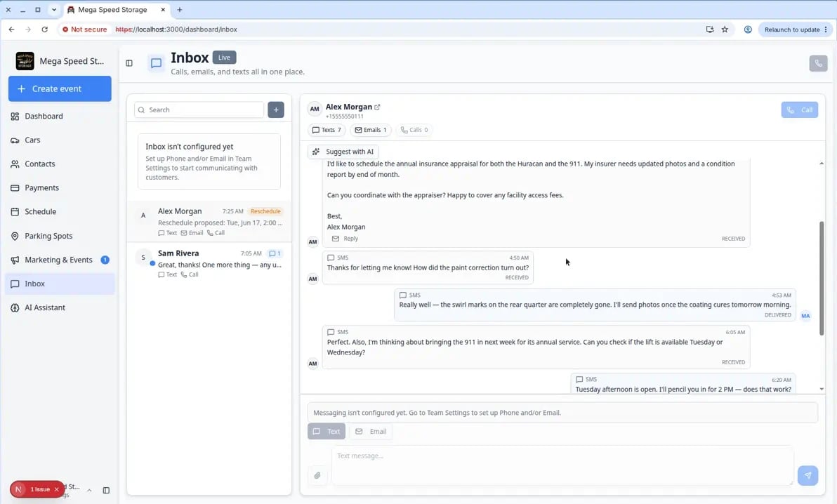Viewport: 837px width, 504px height.
Task: Click the Live badge next to Inbox
Action: click(x=224, y=58)
